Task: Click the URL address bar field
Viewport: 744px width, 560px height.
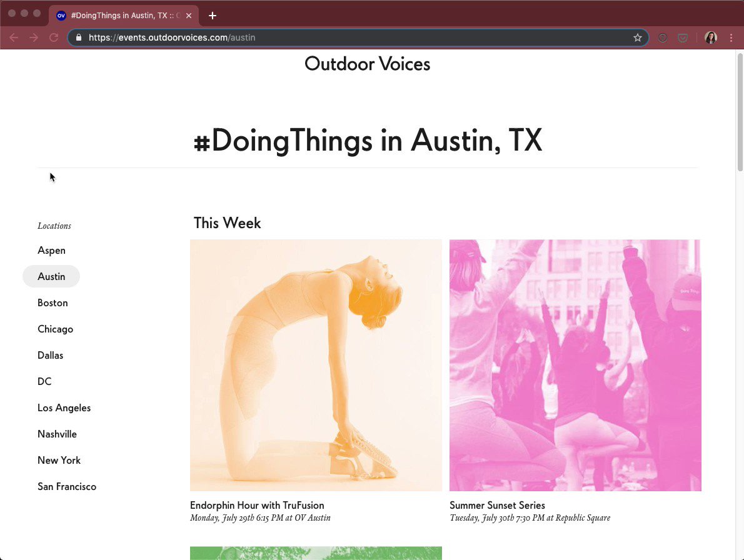Action: [358, 37]
